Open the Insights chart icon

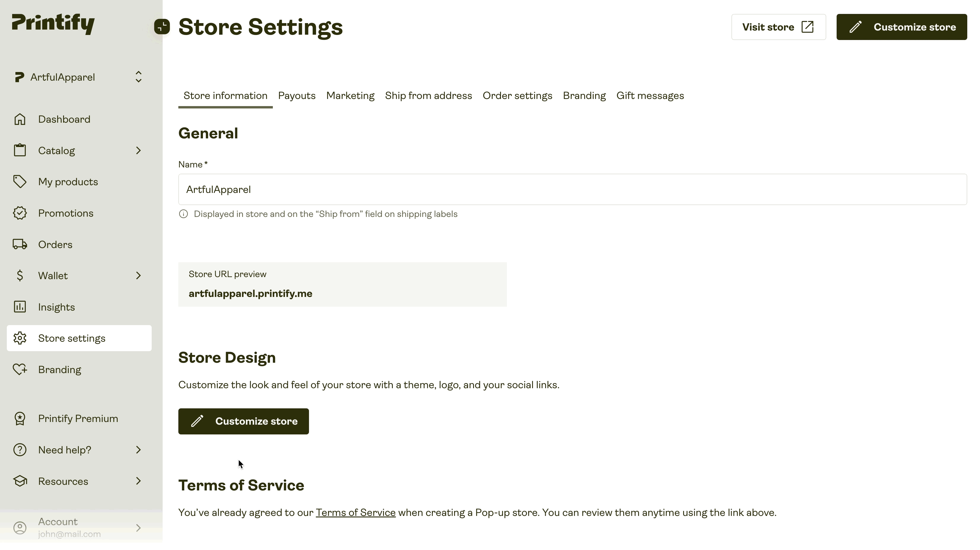20,307
